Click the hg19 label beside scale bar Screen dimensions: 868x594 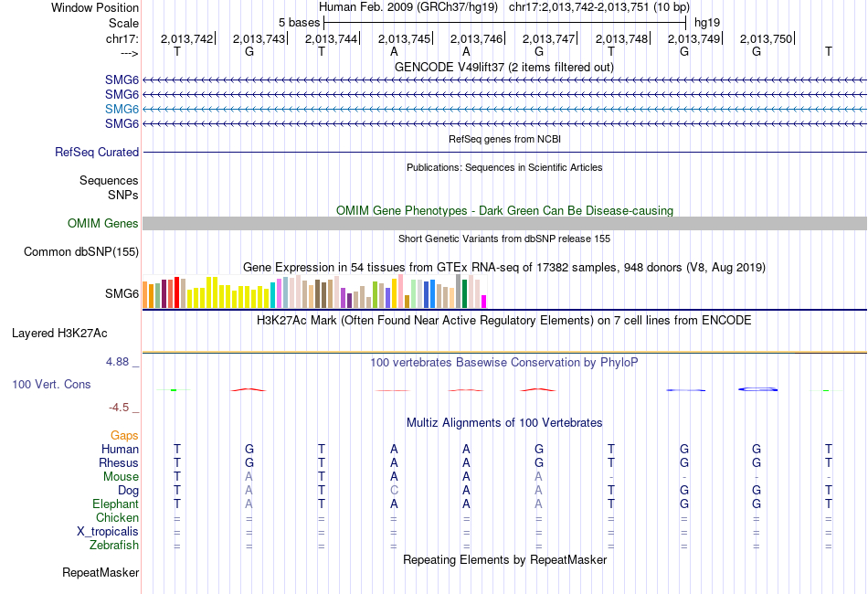pos(707,23)
